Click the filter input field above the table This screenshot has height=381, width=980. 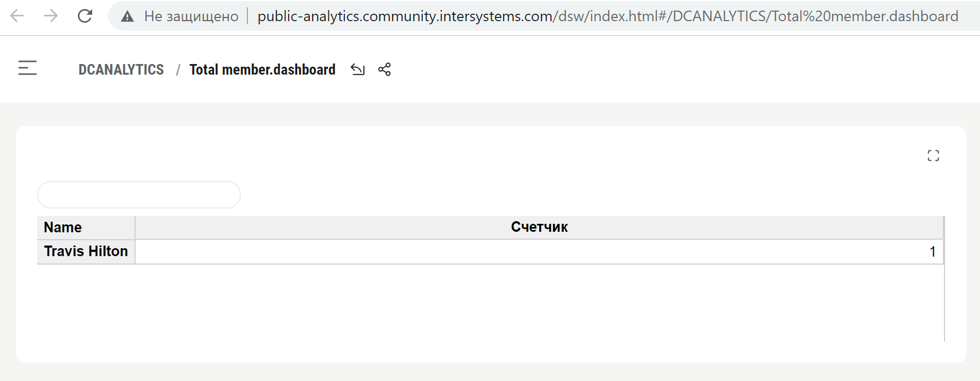139,194
